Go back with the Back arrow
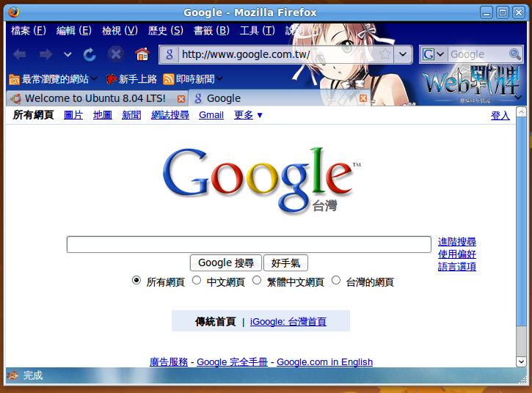The height and width of the screenshot is (393, 532). [20, 54]
